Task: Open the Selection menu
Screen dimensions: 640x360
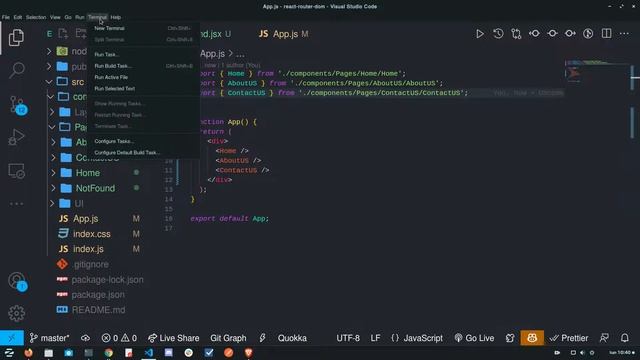Action: click(x=36, y=17)
